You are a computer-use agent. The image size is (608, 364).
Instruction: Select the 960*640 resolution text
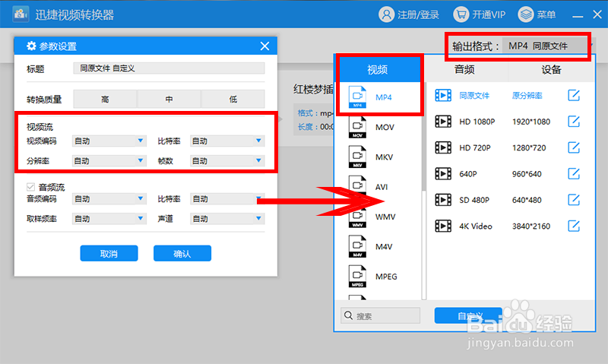coord(527,174)
